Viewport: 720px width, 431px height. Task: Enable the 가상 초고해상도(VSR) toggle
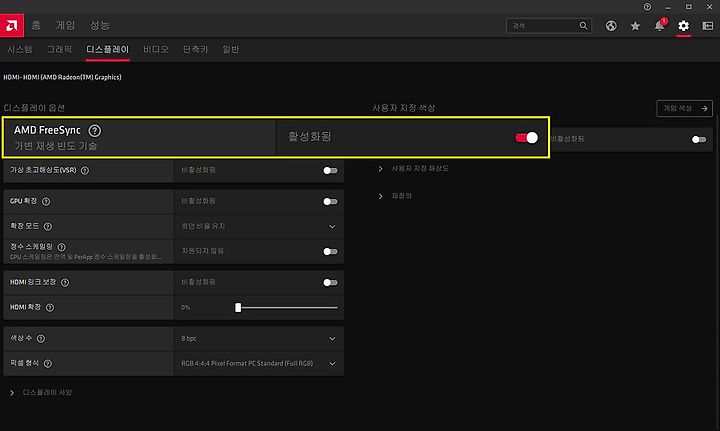click(x=330, y=171)
